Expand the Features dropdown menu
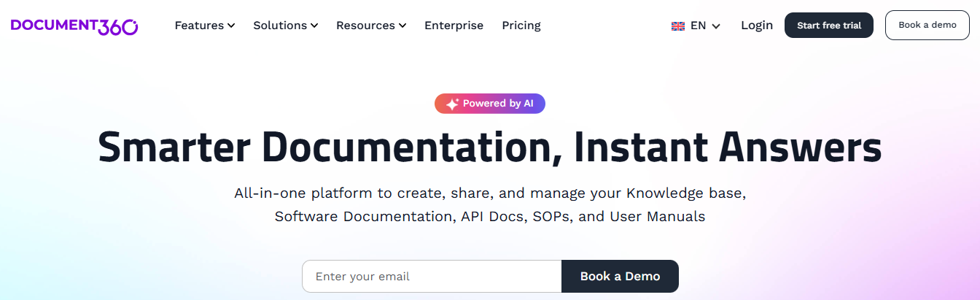This screenshot has height=300, width=980. pyautogui.click(x=205, y=26)
